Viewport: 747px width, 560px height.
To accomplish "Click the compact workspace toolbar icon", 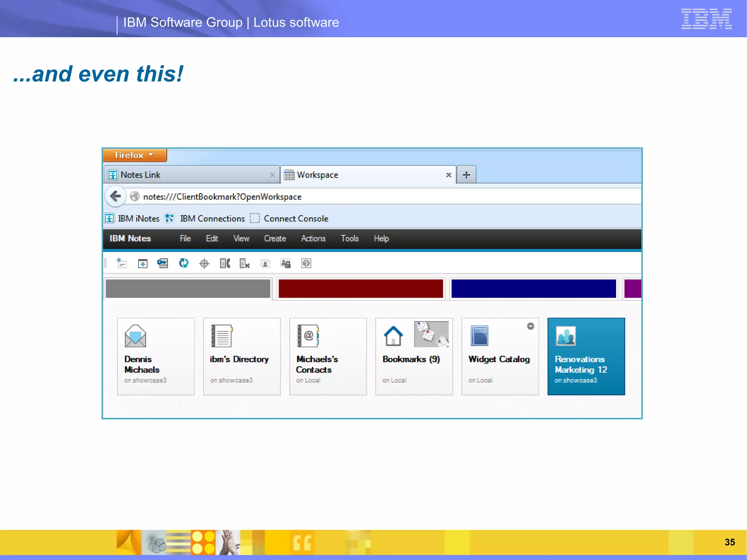I will pyautogui.click(x=225, y=263).
